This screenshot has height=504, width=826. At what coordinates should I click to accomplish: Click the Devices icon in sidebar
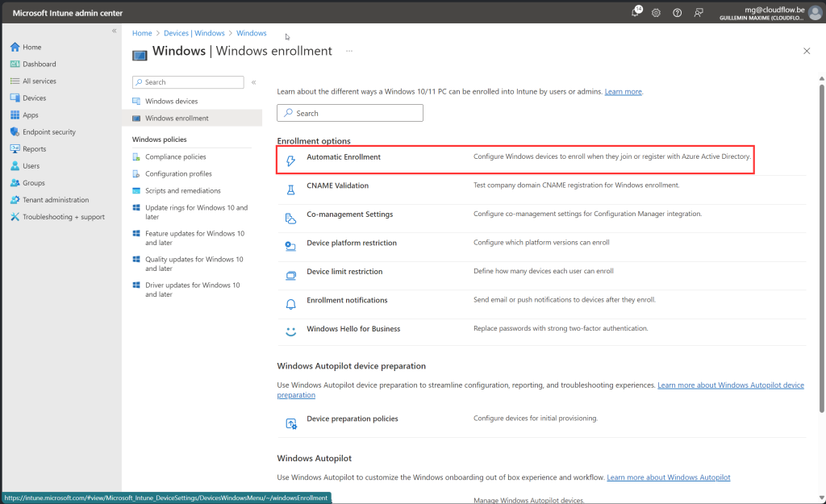pos(15,98)
